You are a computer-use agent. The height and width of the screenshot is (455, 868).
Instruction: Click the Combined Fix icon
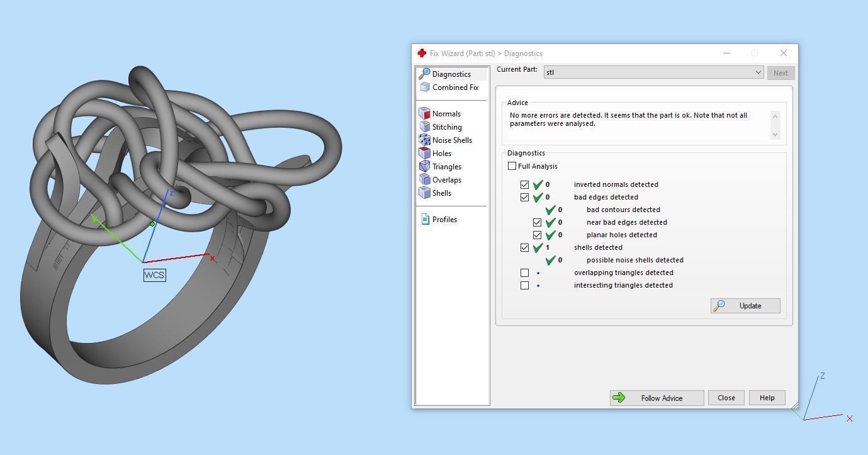tap(425, 87)
